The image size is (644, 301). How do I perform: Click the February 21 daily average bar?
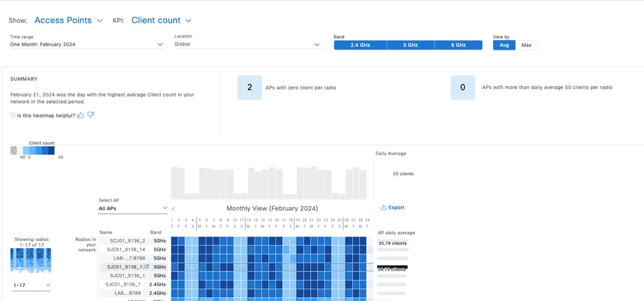coord(314,183)
